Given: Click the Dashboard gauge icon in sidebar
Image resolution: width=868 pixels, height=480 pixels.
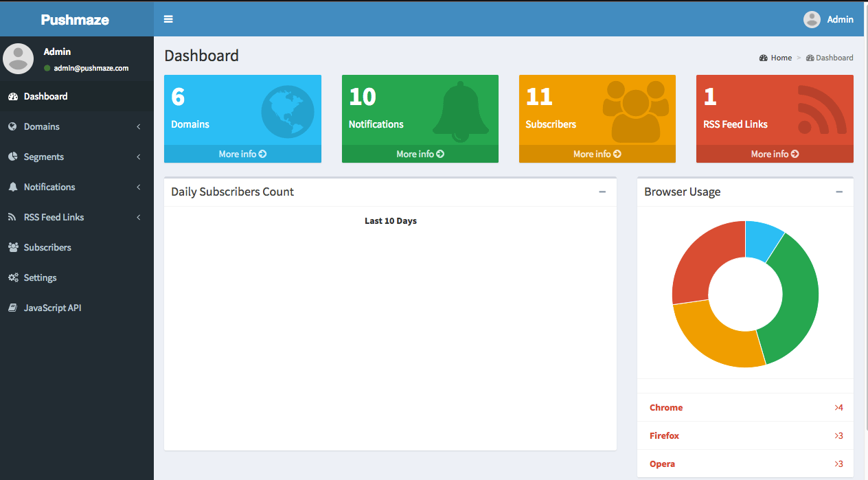Looking at the screenshot, I should coord(12,96).
